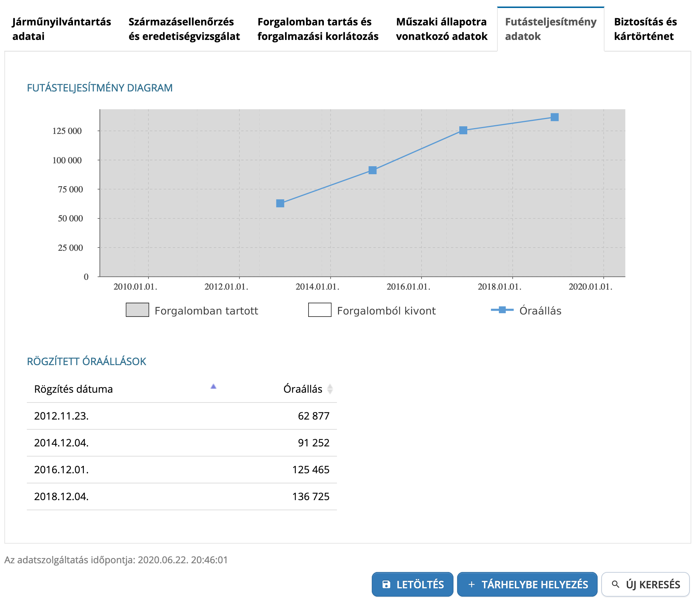Select the 2012.11.23. date cell
This screenshot has width=700, height=609.
[61, 416]
